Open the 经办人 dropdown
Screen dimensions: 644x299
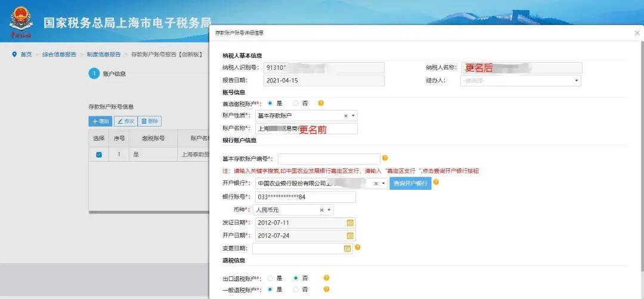point(521,81)
